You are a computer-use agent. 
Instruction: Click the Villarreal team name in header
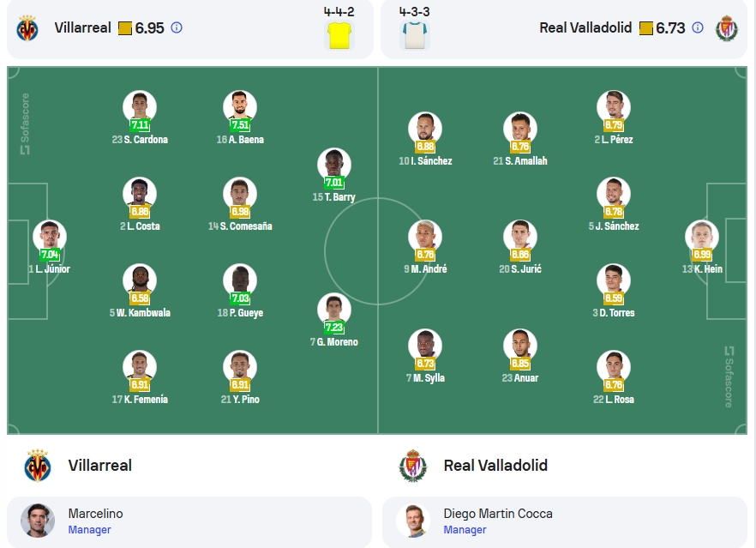[82, 27]
